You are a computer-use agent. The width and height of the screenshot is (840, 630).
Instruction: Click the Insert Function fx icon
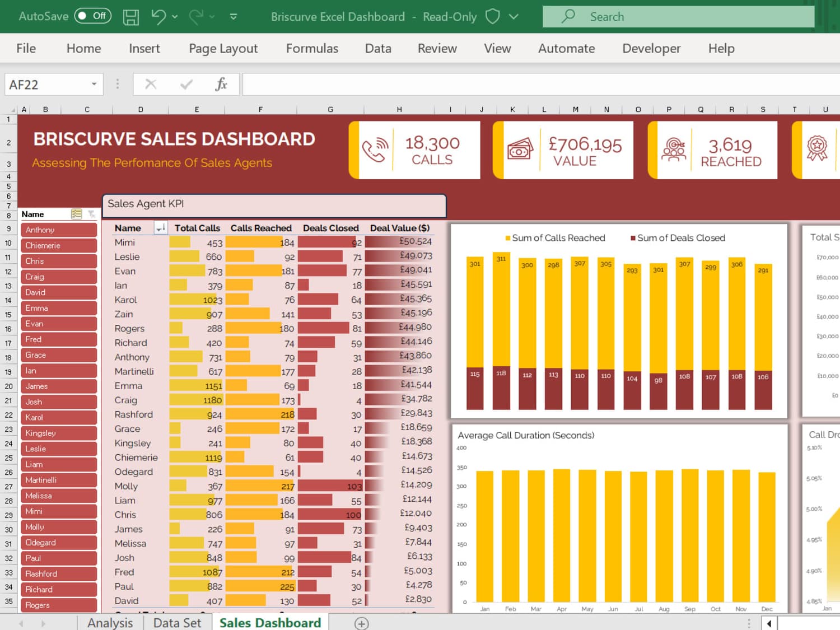click(x=221, y=85)
